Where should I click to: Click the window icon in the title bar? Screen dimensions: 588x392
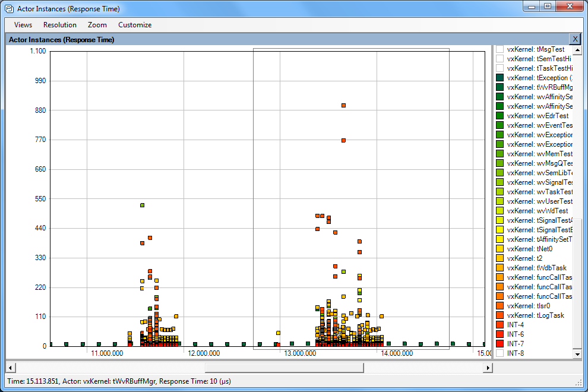9,9
